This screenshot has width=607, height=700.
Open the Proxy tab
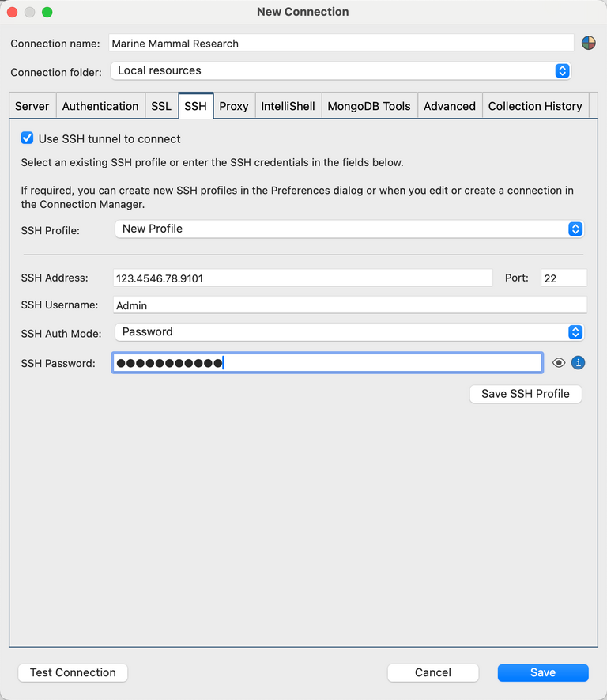(x=234, y=105)
